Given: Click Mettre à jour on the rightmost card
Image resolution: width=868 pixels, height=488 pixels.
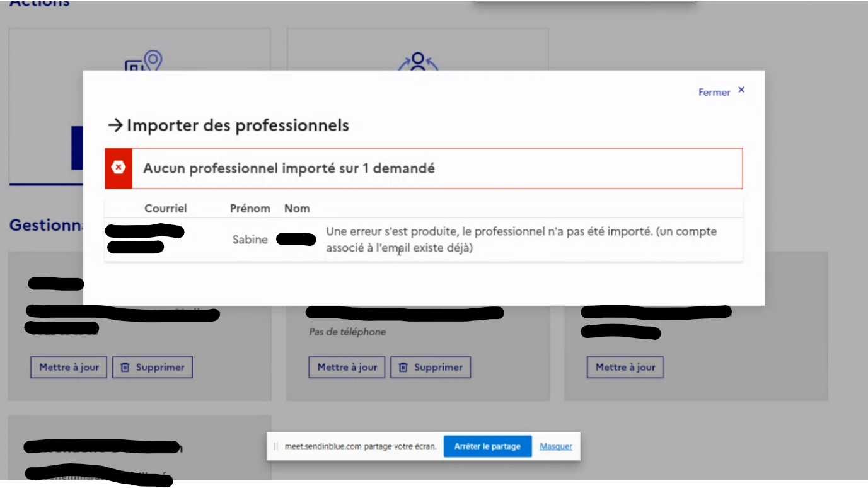Looking at the screenshot, I should (624, 367).
